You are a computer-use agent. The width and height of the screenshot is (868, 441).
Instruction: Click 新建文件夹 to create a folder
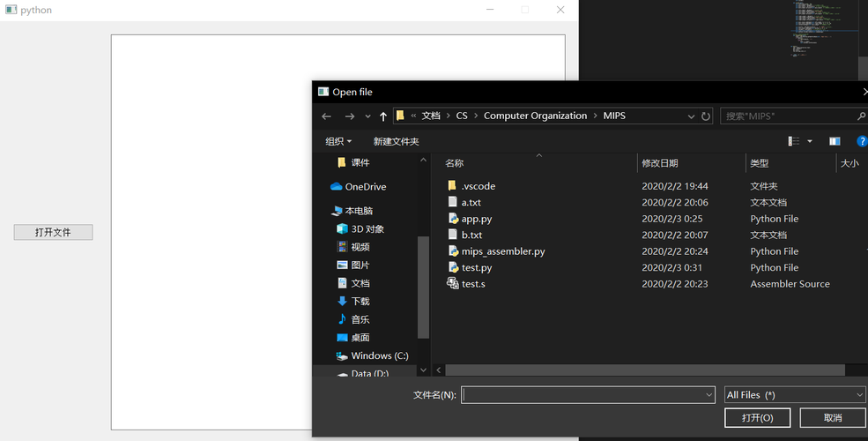tap(396, 141)
